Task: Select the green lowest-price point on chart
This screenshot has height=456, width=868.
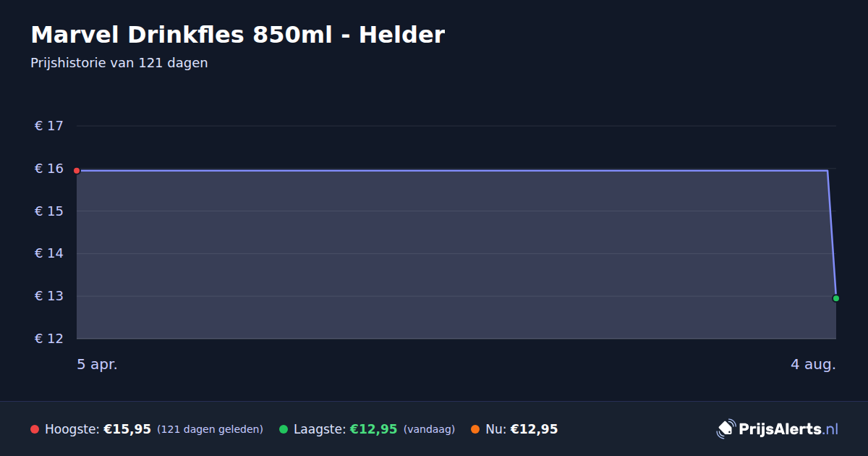Action: tap(835, 298)
